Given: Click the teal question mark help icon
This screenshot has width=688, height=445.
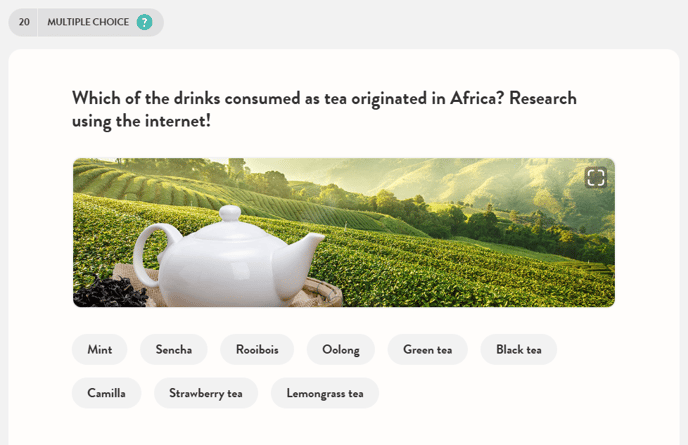Looking at the screenshot, I should coord(145,22).
